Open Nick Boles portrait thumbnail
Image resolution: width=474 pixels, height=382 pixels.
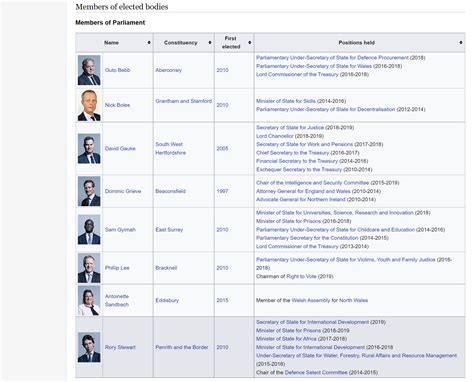pyautogui.click(x=89, y=105)
